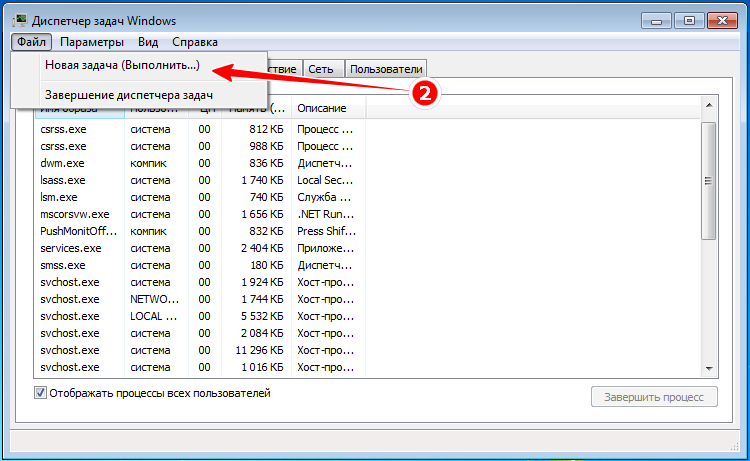The height and width of the screenshot is (461, 750).
Task: Select csrss.exe using 812 КБ memory
Action: pos(63,129)
